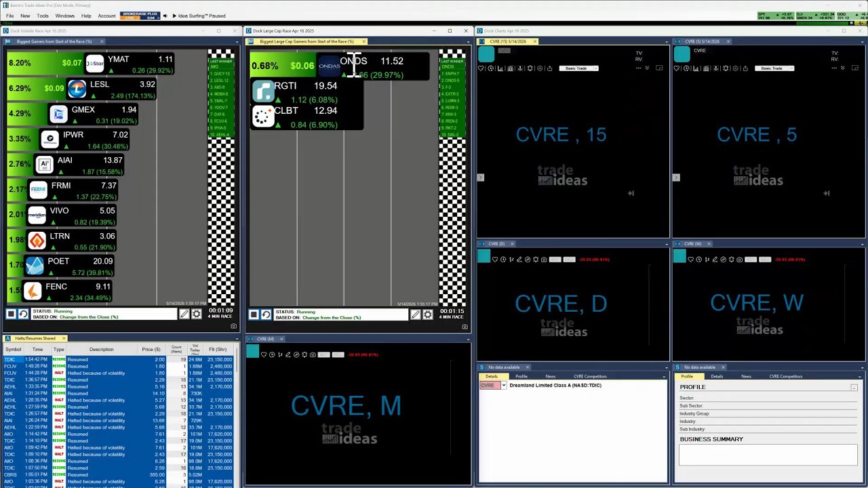The image size is (868, 488).
Task: Sort the halts table by Description column
Action: pos(101,350)
